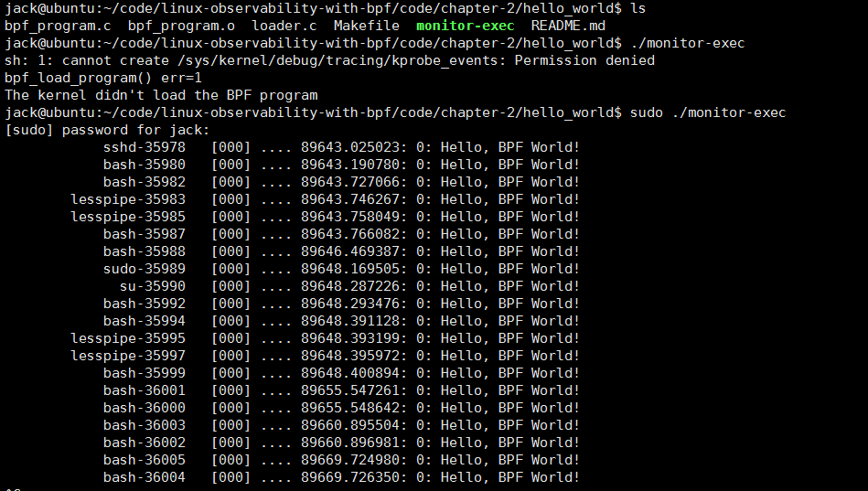Click the lesspipe-35995 process entry
Screen dimensions: 868x491
[128, 338]
